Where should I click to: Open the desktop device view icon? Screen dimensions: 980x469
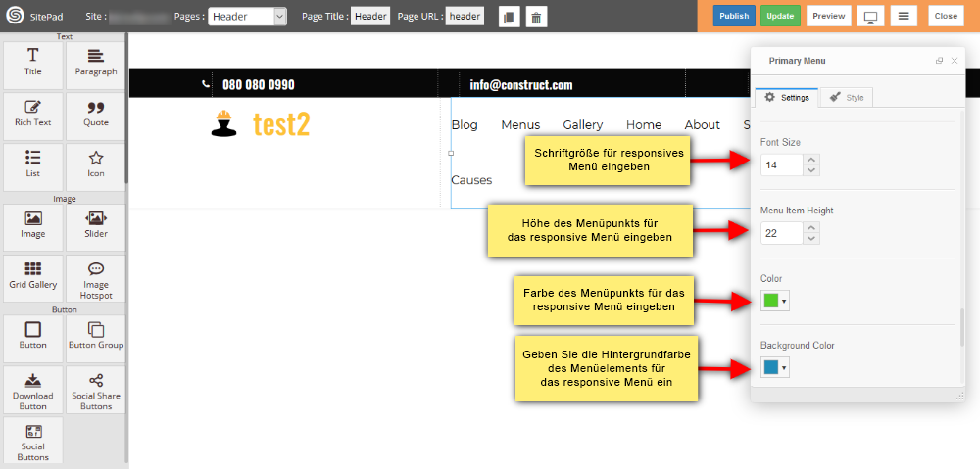coord(870,17)
